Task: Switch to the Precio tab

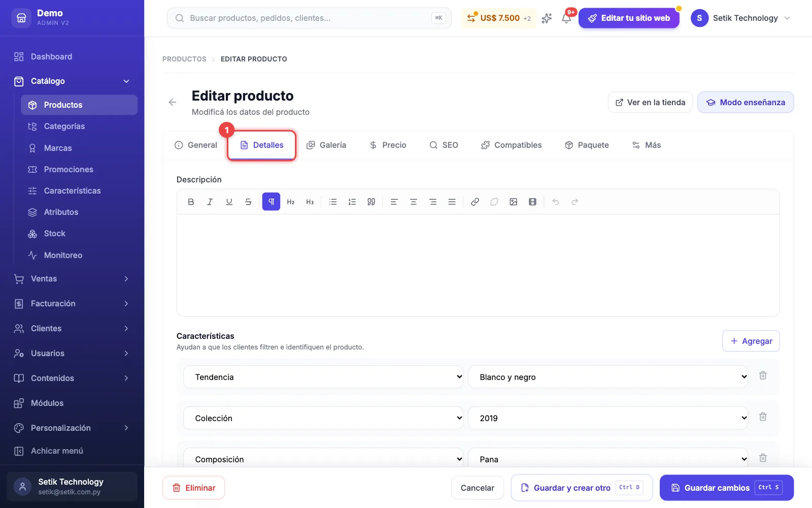Action: tap(388, 145)
